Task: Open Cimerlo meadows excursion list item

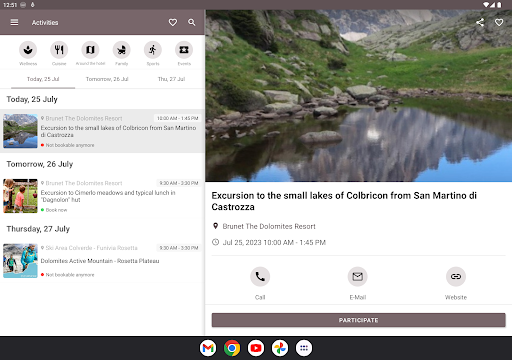Action: point(102,196)
